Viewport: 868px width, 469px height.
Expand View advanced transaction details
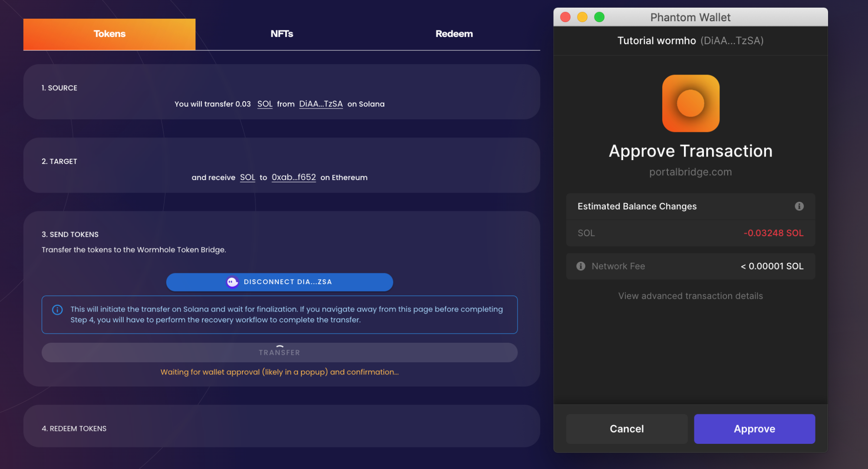[690, 296]
